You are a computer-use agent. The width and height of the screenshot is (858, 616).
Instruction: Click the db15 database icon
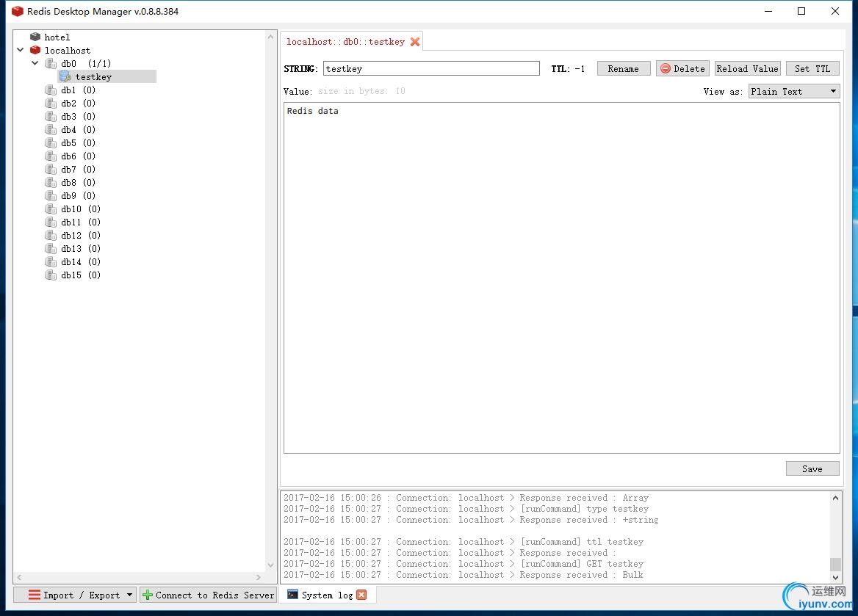click(51, 275)
